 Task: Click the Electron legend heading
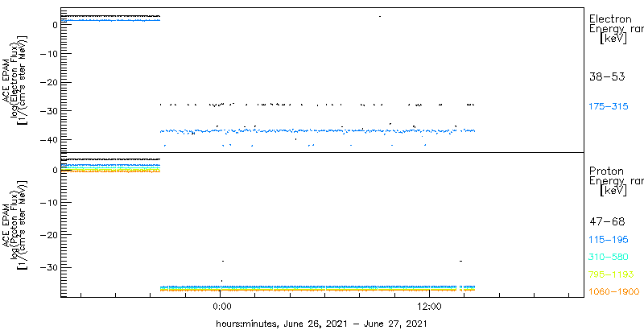tap(610, 19)
